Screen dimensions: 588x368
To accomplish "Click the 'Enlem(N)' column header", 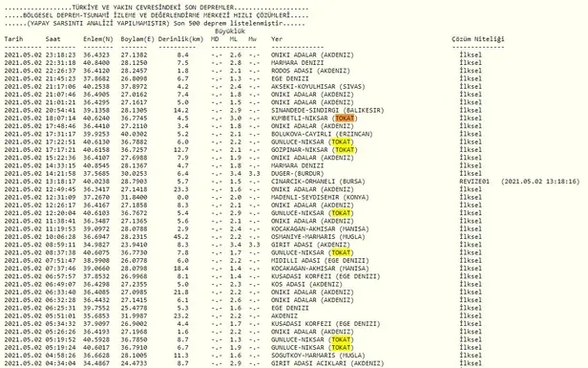I will pyautogui.click(x=98, y=39).
